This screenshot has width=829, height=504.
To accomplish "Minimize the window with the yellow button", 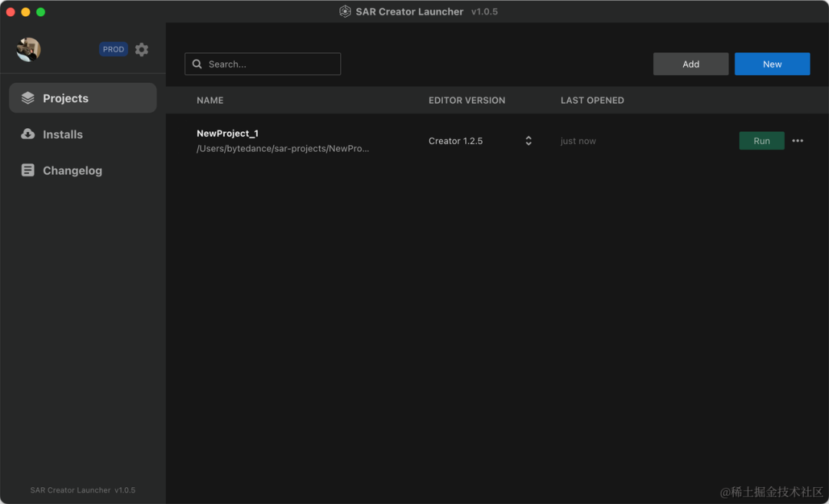I will coord(25,12).
